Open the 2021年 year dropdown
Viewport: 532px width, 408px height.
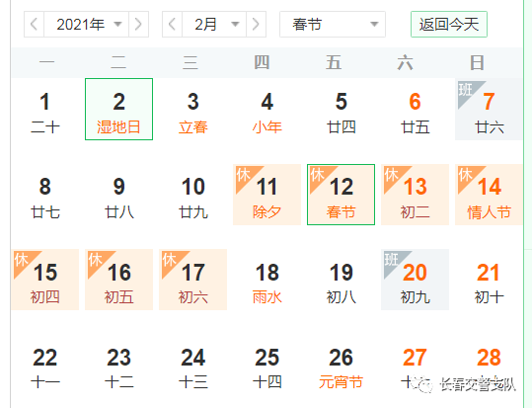pos(86,24)
